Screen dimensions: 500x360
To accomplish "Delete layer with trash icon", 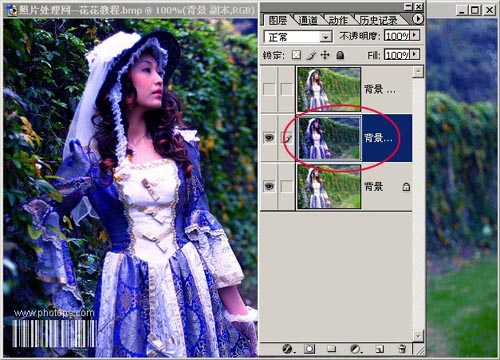I will pyautogui.click(x=402, y=349).
